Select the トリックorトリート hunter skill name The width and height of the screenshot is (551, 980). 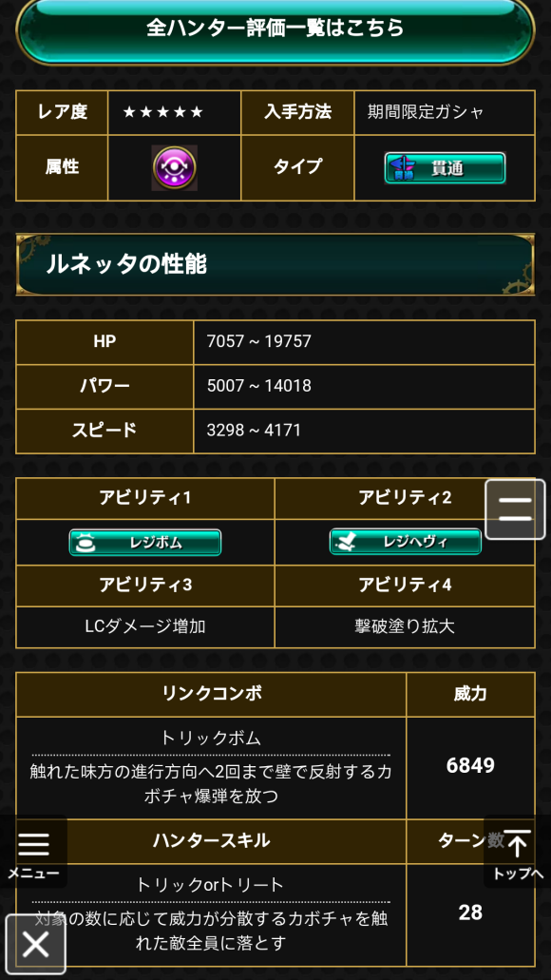(x=210, y=884)
